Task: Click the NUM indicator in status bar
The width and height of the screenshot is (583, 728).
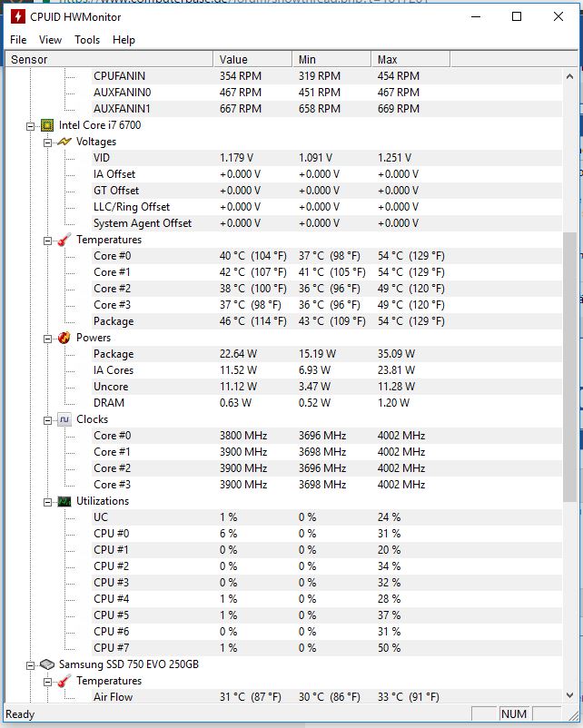Action: point(514,714)
